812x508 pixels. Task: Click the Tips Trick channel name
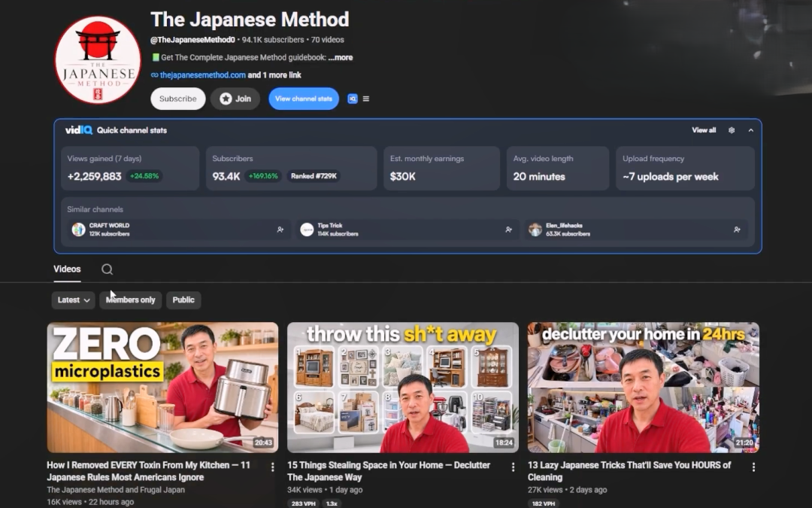click(x=330, y=226)
